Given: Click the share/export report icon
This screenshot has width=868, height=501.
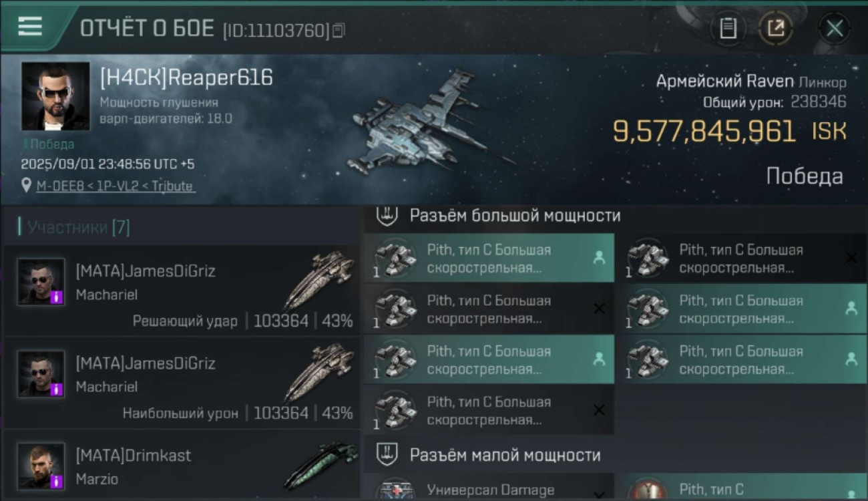Looking at the screenshot, I should (776, 28).
